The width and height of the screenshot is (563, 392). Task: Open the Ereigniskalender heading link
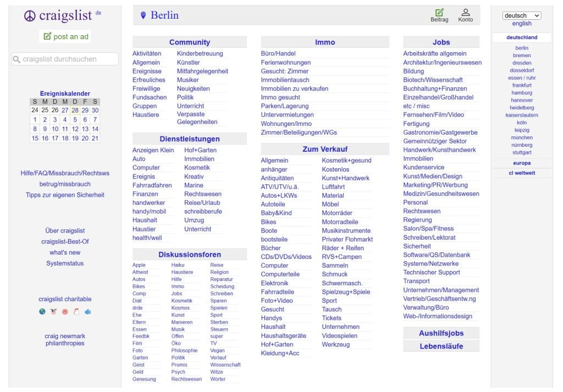click(65, 93)
